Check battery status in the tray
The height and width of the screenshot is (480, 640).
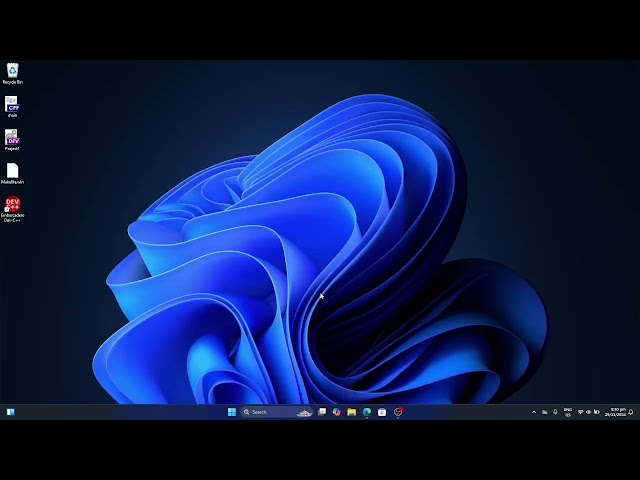coord(597,412)
